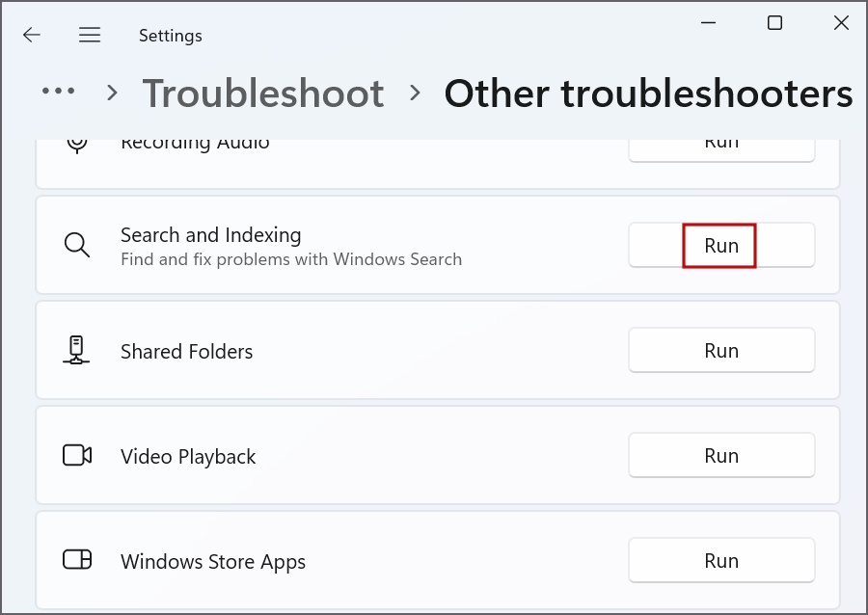Select the Shared Folders label
This screenshot has width=868, height=615.
[186, 351]
